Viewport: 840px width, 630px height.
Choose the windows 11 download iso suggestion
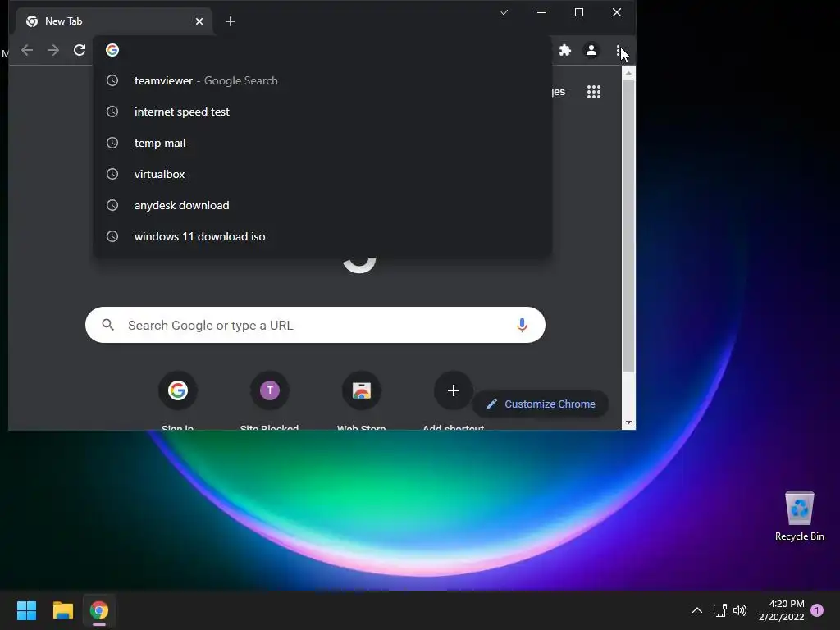pyautogui.click(x=322, y=236)
